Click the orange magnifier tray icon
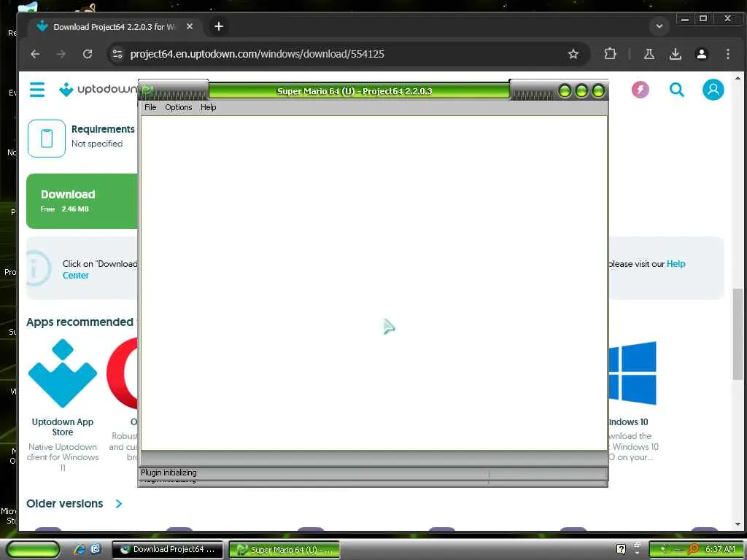747x560 pixels. point(694,549)
